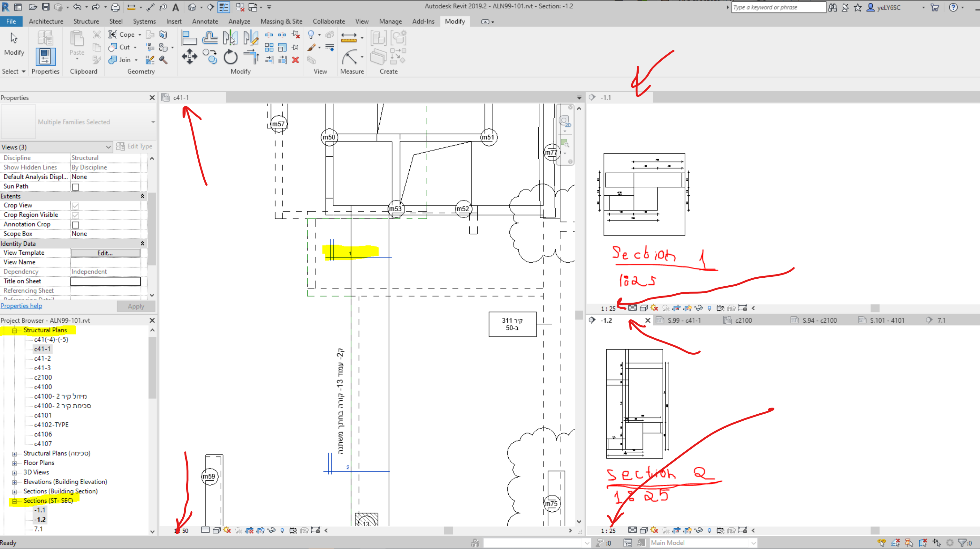Click the Offset tool icon

click(x=209, y=38)
